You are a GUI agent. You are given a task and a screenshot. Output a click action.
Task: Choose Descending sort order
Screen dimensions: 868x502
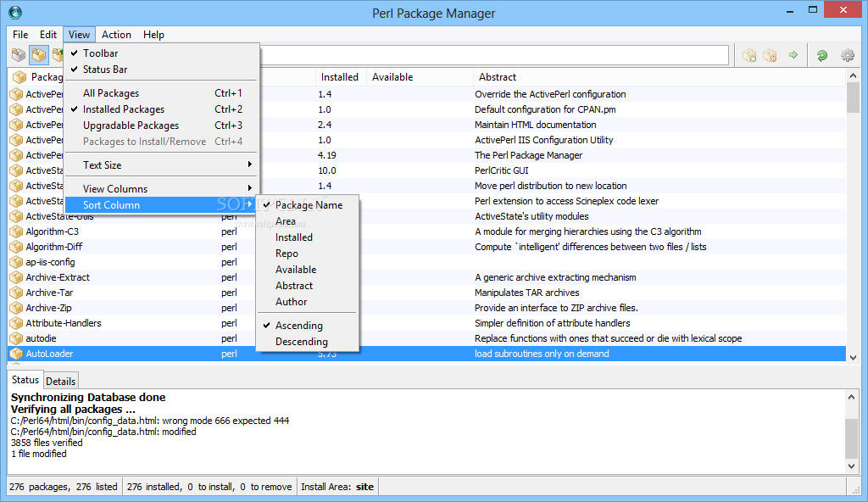[307, 342]
